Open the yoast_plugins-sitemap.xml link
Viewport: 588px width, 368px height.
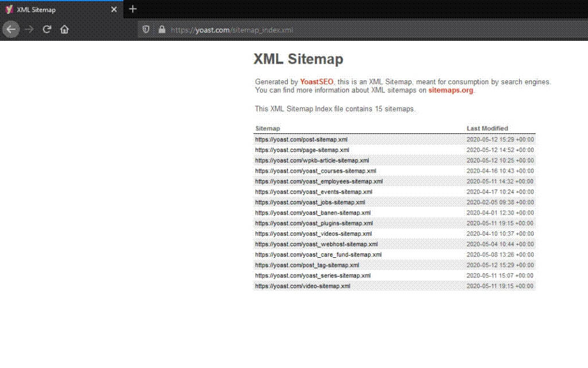point(314,223)
